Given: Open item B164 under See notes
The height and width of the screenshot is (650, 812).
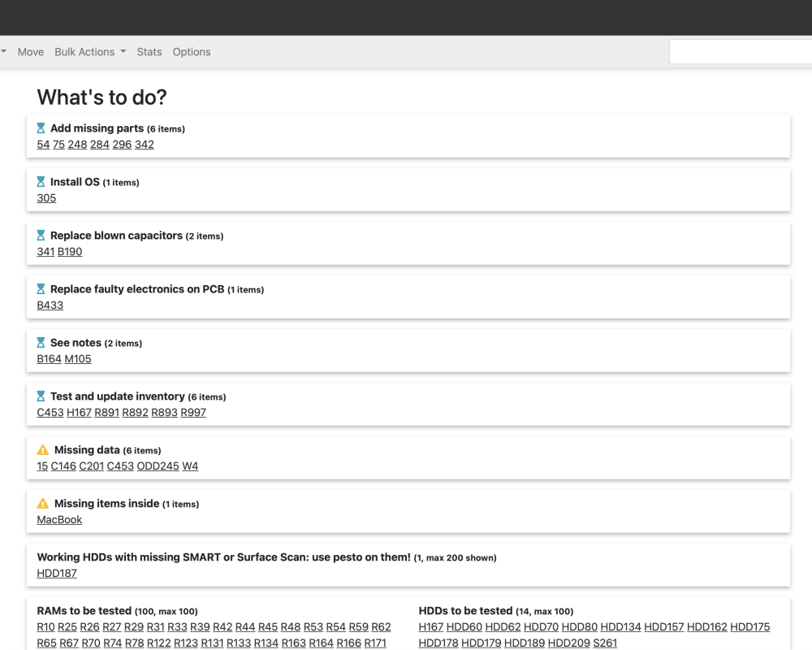Looking at the screenshot, I should click(x=50, y=358).
